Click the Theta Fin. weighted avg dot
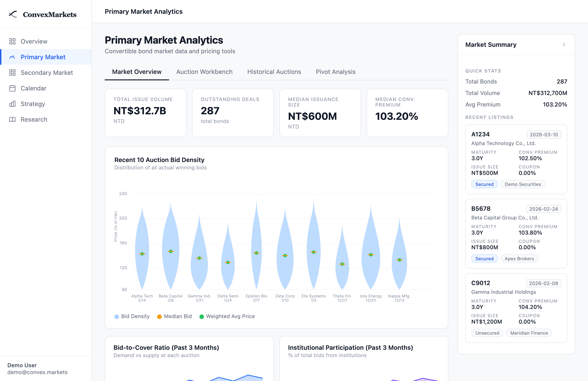Image resolution: width=588 pixels, height=381 pixels. 342,264
